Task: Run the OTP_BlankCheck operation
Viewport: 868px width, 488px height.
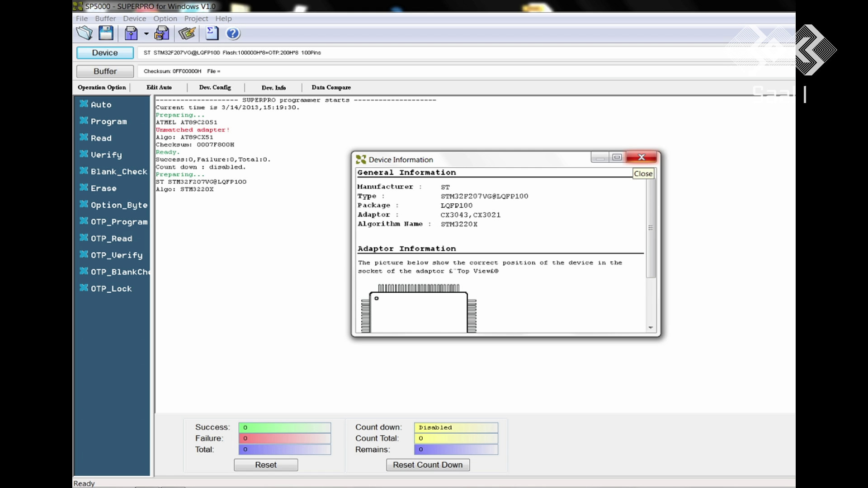Action: [x=114, y=272]
